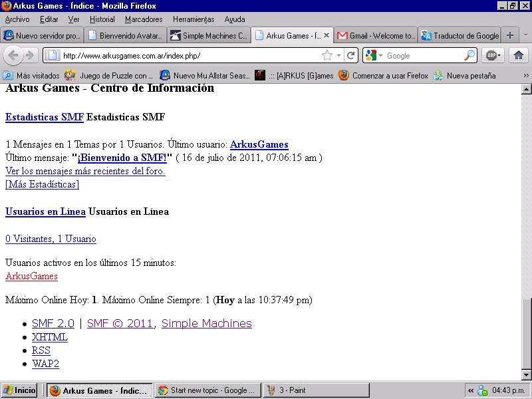
Task: Open the Ayuda menu
Action: click(x=235, y=19)
